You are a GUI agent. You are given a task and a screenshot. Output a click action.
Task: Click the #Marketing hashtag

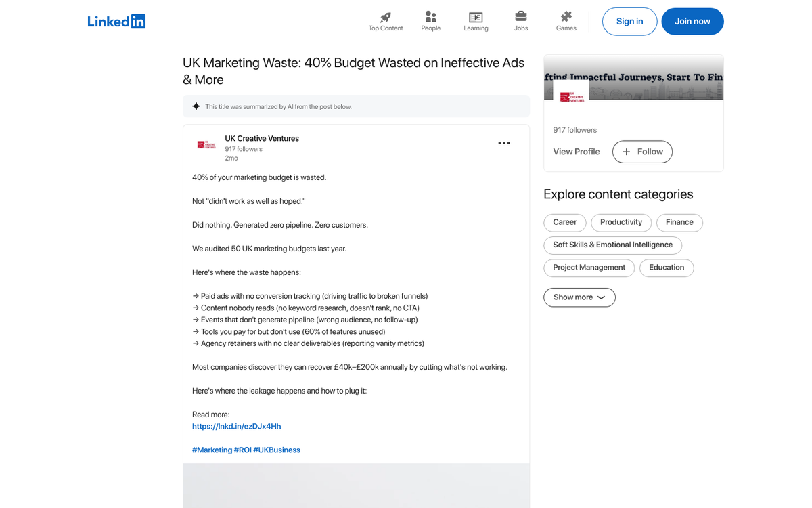(212, 450)
